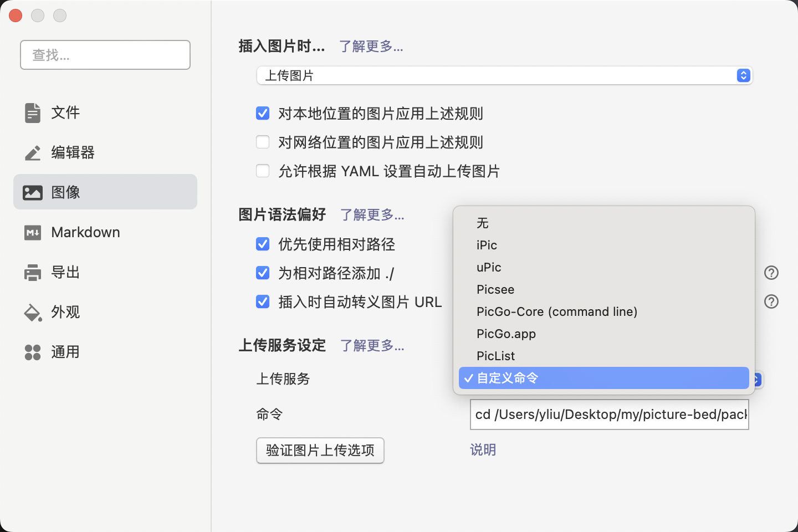
Task: Select the 导出 sidebar icon
Action: click(x=65, y=272)
